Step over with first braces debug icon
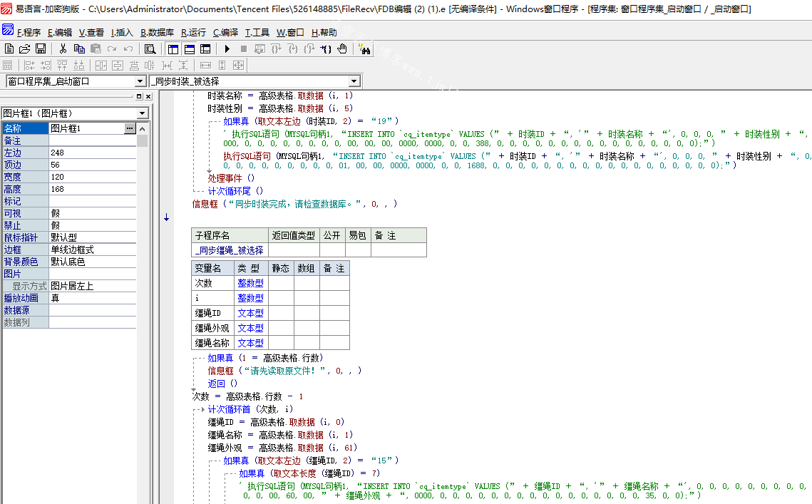 [277, 48]
